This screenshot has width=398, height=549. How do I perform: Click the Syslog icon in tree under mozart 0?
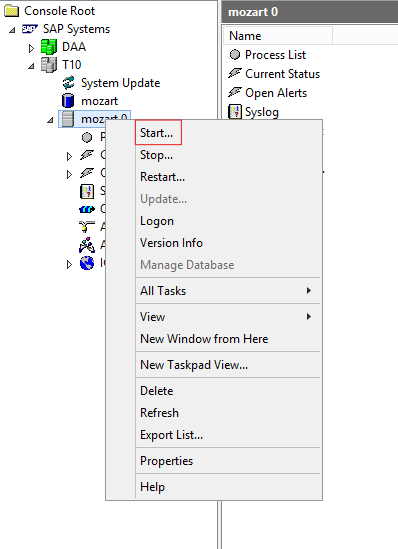[87, 191]
